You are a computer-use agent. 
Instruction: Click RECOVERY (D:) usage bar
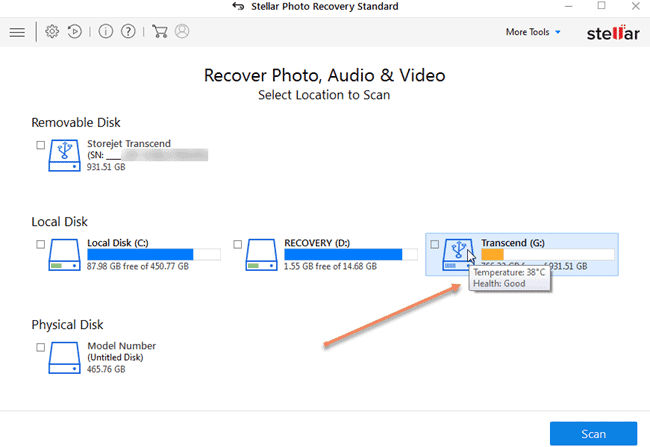click(351, 254)
